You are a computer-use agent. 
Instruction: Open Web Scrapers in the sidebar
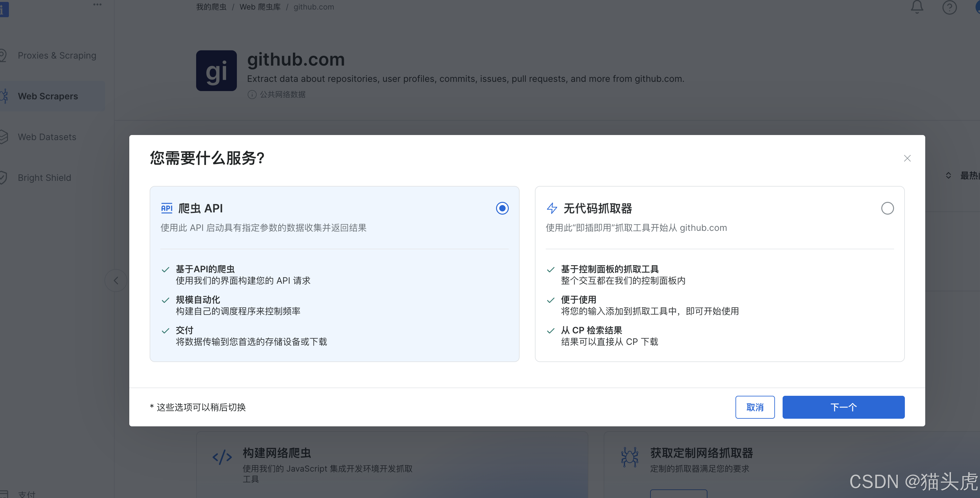point(48,96)
